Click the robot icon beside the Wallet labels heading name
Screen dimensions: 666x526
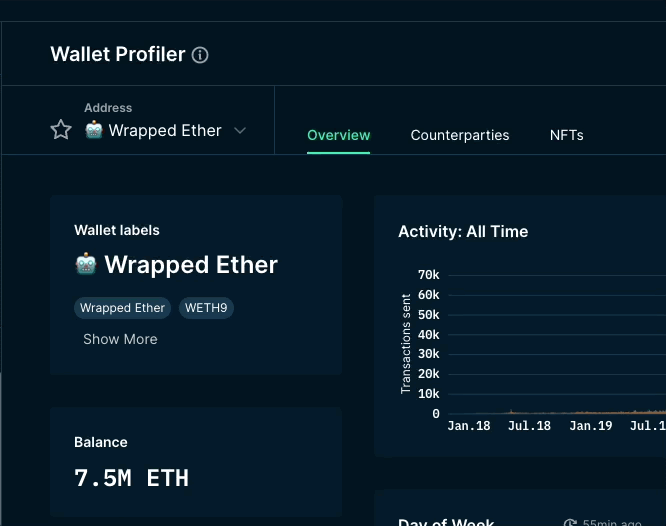click(86, 264)
